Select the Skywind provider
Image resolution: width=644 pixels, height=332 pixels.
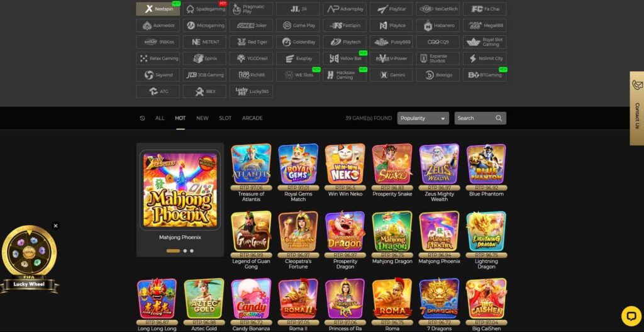tap(158, 75)
